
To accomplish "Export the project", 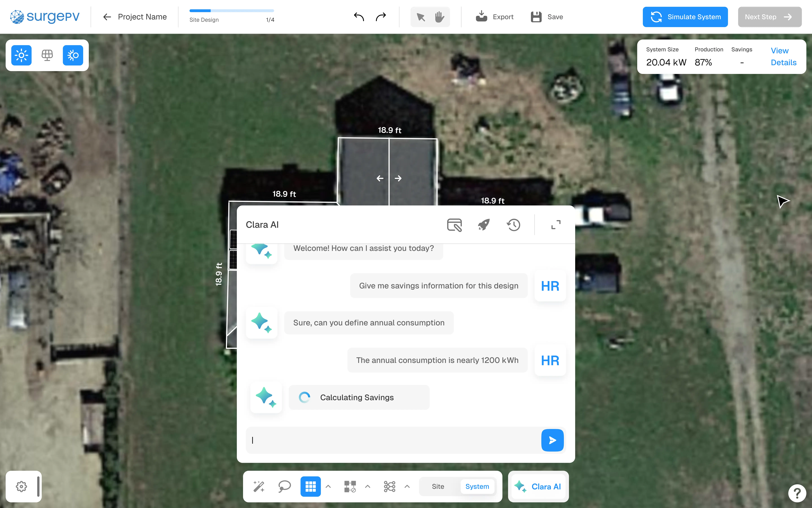I will tap(494, 17).
